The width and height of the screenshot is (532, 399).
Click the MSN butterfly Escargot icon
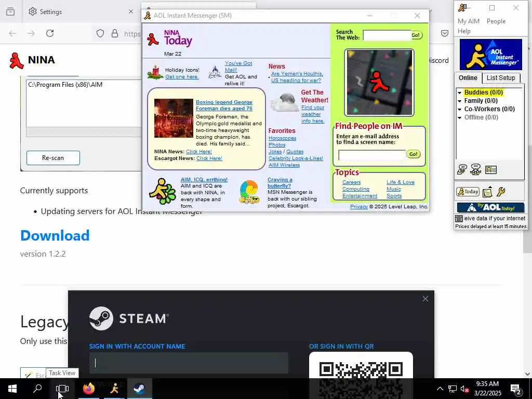249,192
